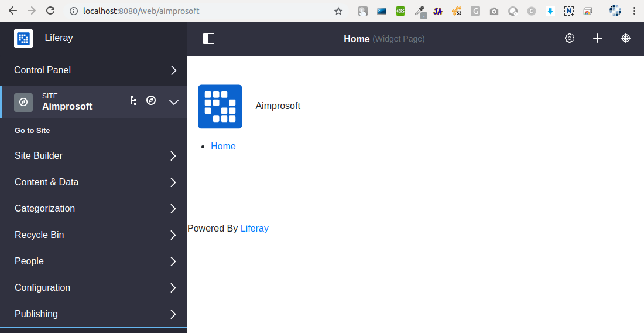
Task: Expand the Categorization menu
Action: tap(173, 209)
